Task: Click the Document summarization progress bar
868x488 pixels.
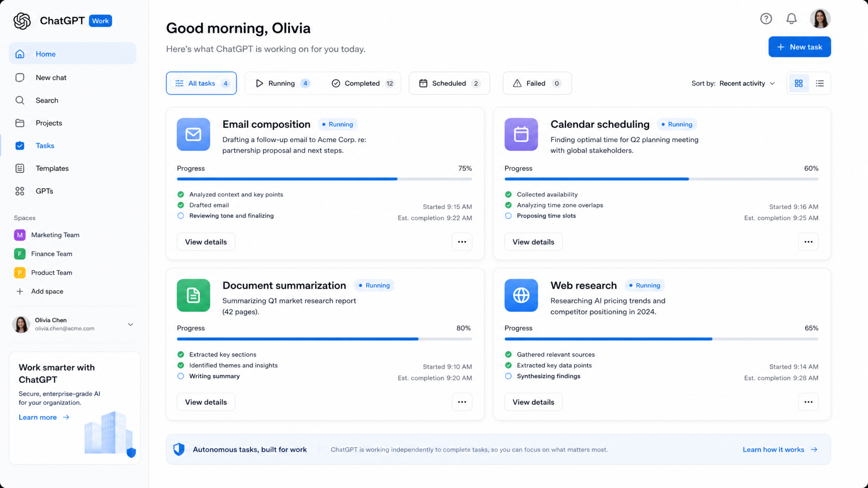Action: 324,339
